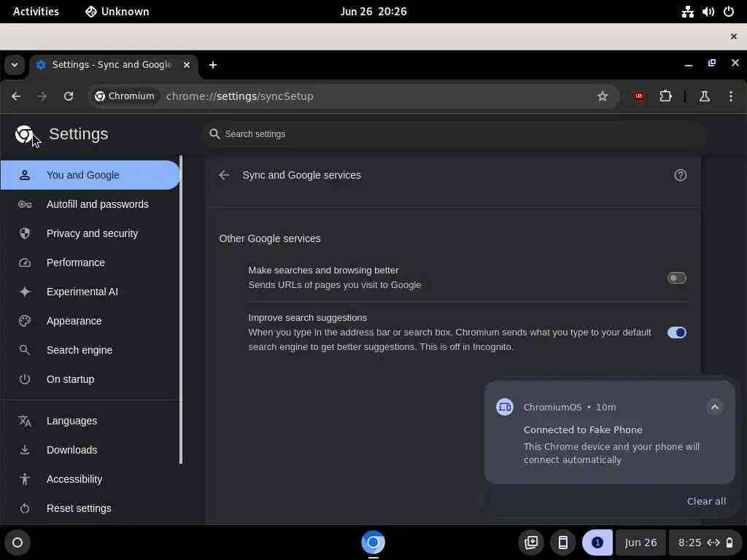
Task: Go back from Sync and Google services
Action: coord(224,175)
